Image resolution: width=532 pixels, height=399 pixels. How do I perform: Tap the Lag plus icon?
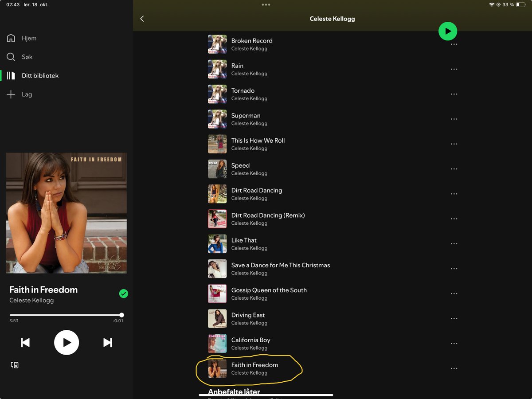[x=11, y=94]
